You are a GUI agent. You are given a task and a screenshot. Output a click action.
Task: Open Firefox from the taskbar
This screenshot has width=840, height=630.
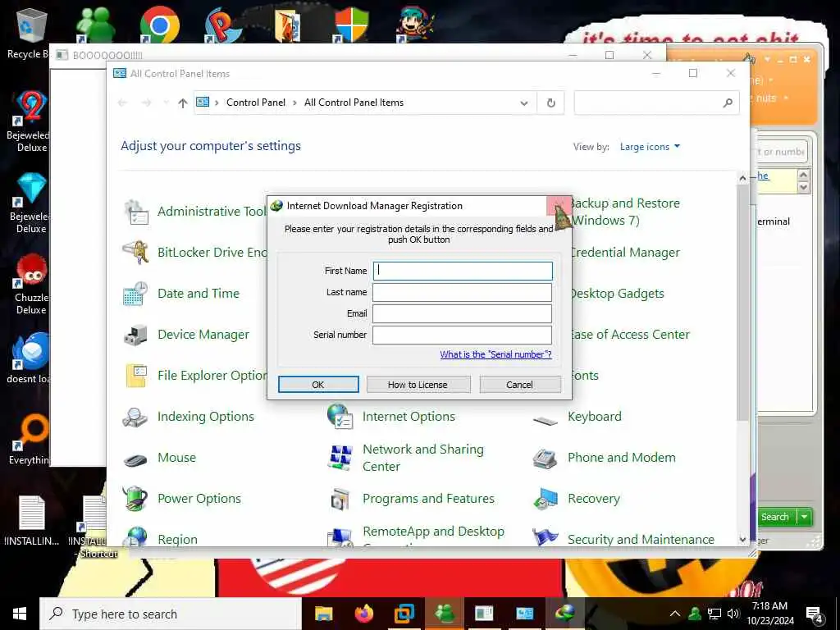pos(364,614)
